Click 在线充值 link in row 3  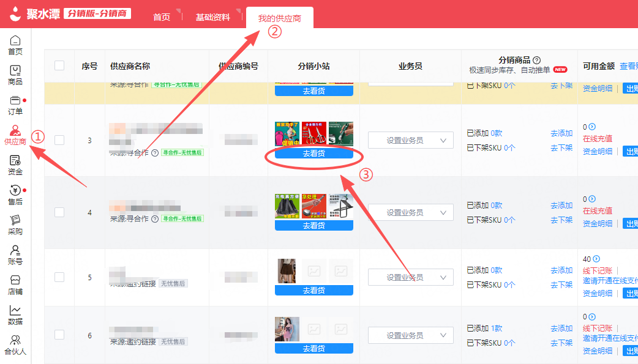click(597, 139)
